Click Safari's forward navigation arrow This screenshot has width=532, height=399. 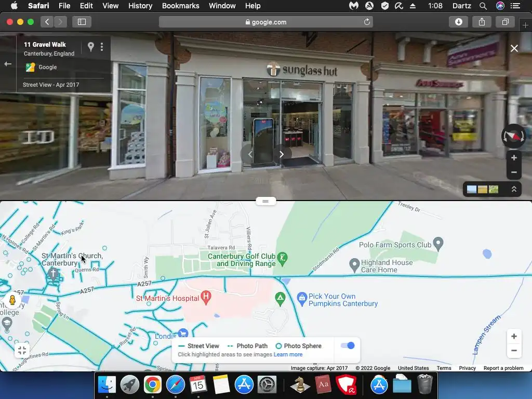(x=60, y=22)
